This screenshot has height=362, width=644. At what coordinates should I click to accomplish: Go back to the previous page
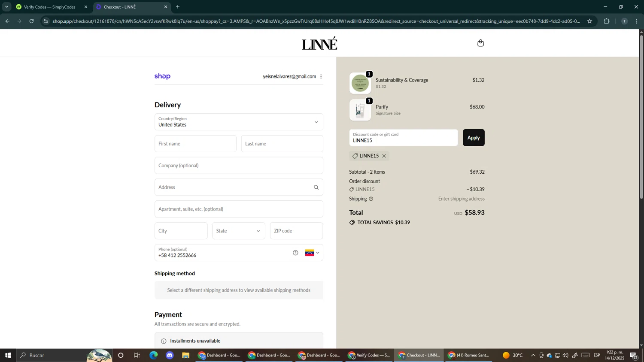[7, 21]
